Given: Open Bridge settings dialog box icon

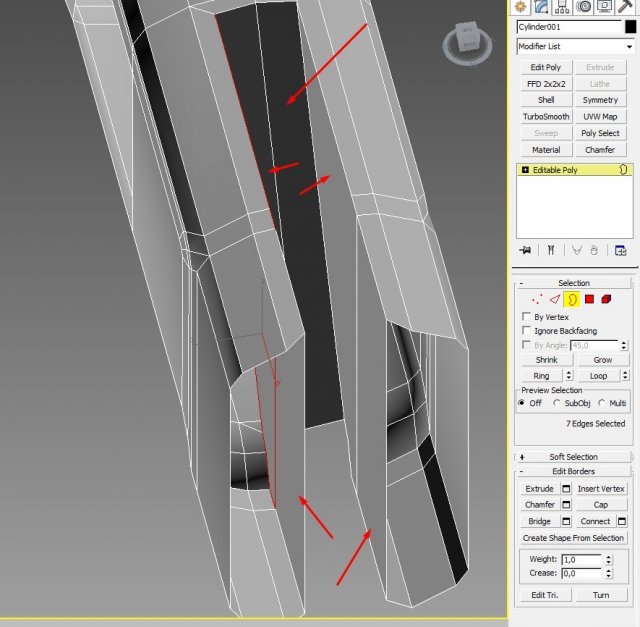Looking at the screenshot, I should coord(566,521).
